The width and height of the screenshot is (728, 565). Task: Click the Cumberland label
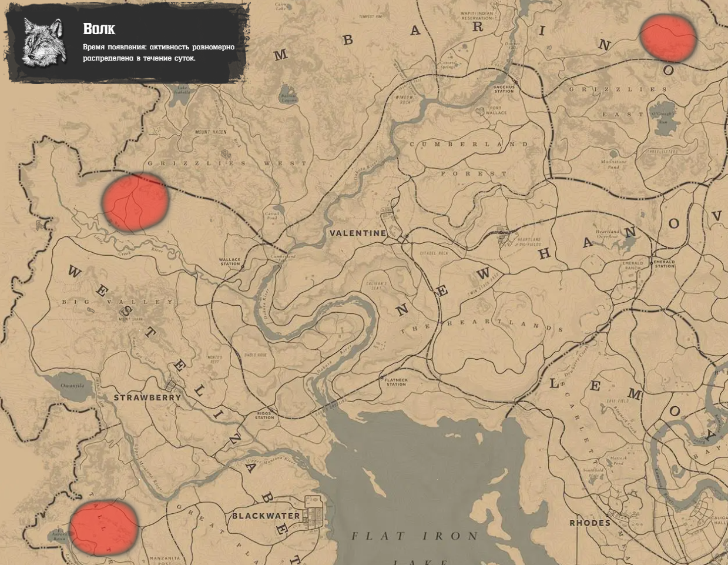pos(469,145)
